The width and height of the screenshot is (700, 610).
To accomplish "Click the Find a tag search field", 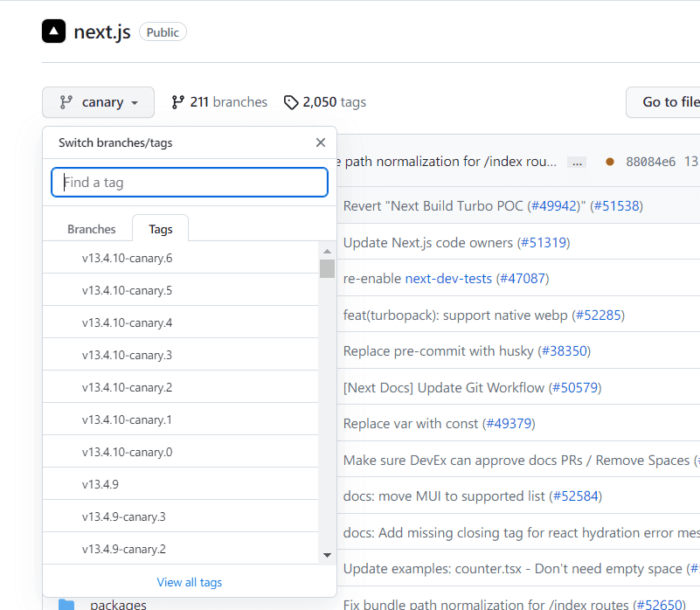I will (189, 182).
